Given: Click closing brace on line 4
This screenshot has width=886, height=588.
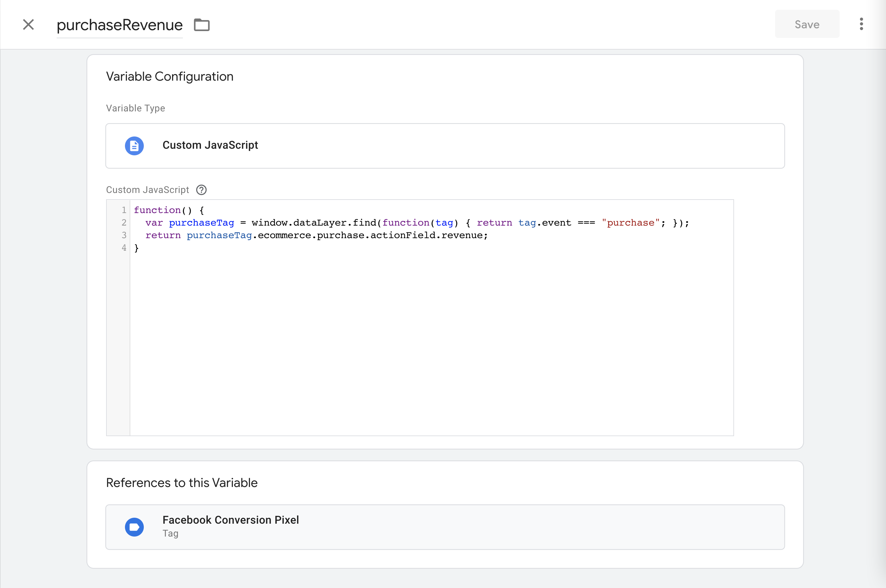Looking at the screenshot, I should pyautogui.click(x=137, y=248).
